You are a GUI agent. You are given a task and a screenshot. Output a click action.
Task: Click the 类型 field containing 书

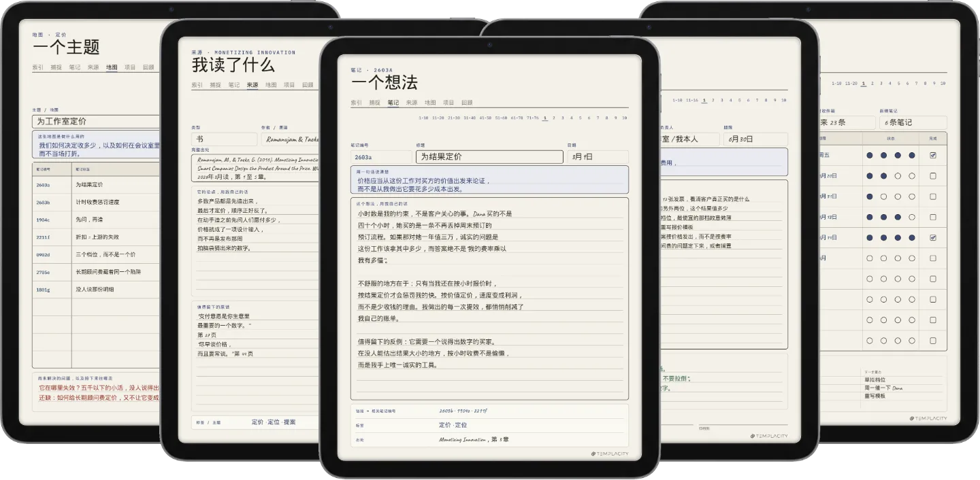pos(224,139)
